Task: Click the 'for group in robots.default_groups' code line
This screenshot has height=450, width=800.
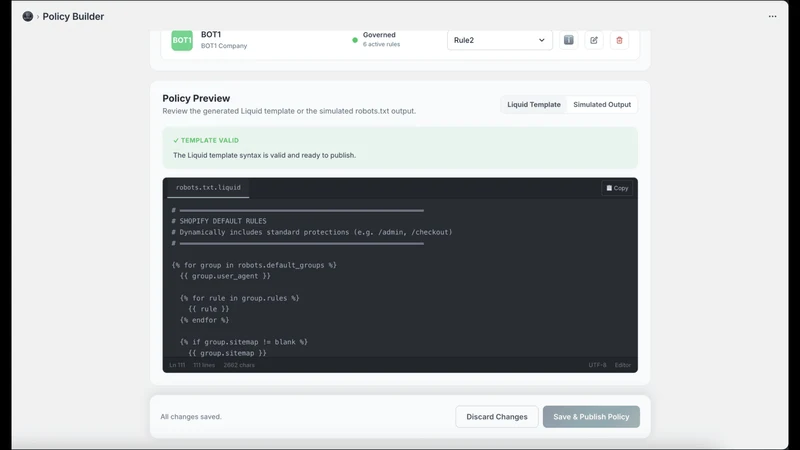Action: click(x=254, y=265)
